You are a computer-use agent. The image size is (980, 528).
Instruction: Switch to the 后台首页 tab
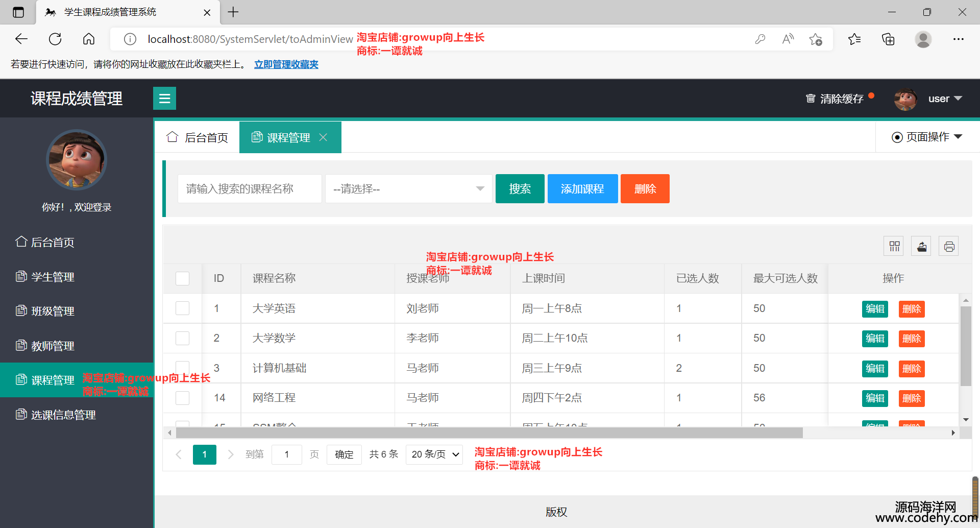point(198,137)
